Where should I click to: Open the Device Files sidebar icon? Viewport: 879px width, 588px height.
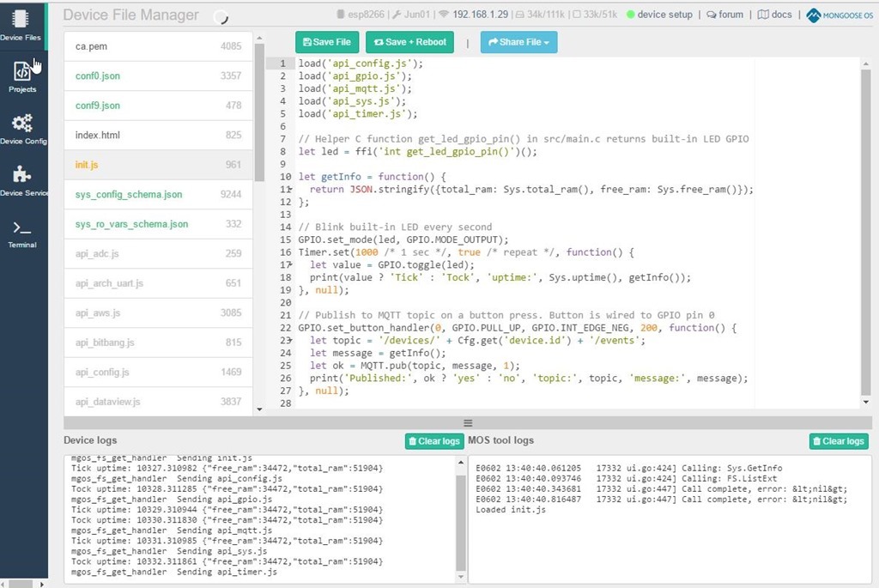coord(21,25)
